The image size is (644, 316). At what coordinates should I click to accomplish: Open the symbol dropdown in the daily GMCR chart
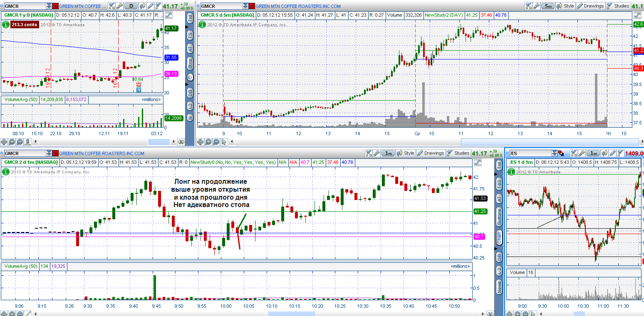50,6
